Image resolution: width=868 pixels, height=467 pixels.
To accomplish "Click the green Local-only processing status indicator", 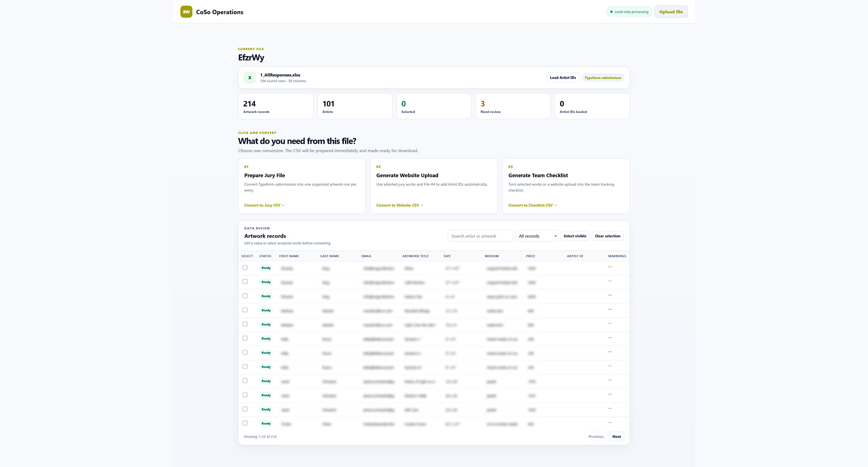I will [x=629, y=12].
